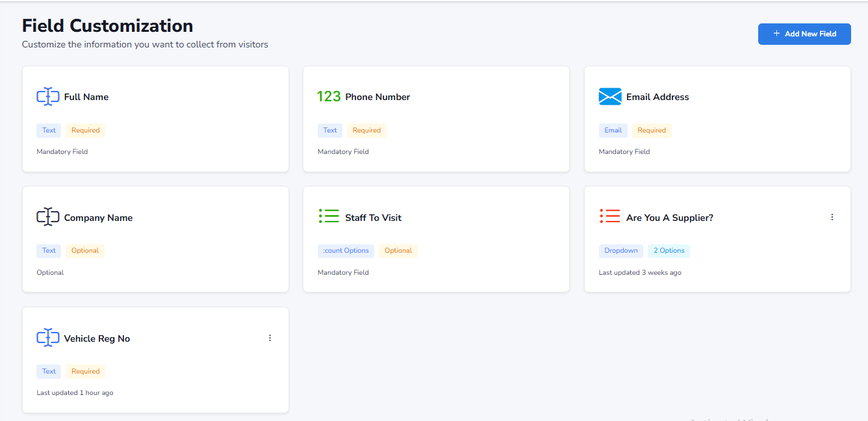Click the text-field icon beside Company Name
The width and height of the screenshot is (868, 421).
point(48,218)
